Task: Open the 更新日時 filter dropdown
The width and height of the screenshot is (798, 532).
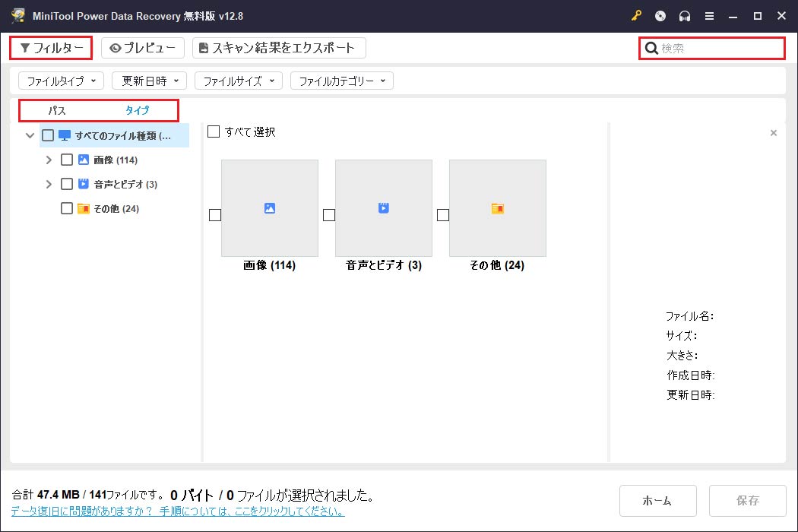Action: [149, 81]
